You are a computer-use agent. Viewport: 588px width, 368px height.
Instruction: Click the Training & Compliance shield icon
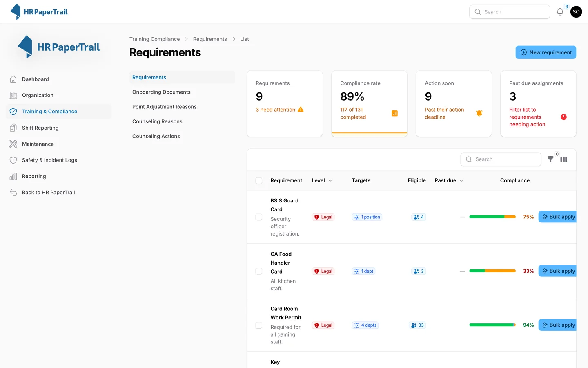(x=13, y=111)
